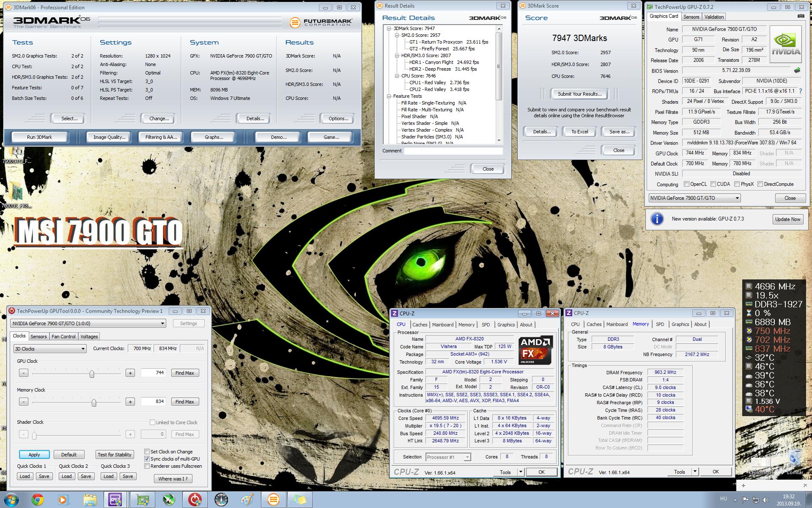This screenshot has height=508, width=812.
Task: Open SPD tab in CPU-Z Memory window
Action: 660,324
